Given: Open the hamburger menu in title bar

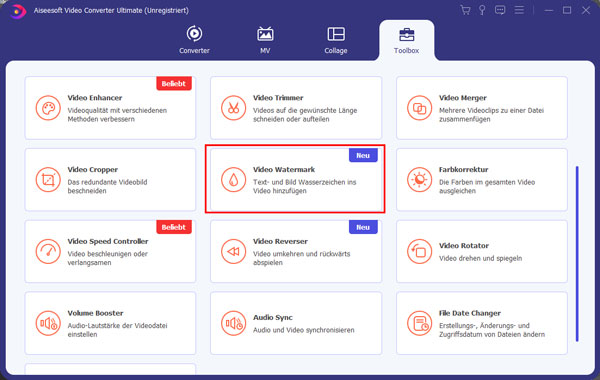Looking at the screenshot, I should (x=519, y=10).
